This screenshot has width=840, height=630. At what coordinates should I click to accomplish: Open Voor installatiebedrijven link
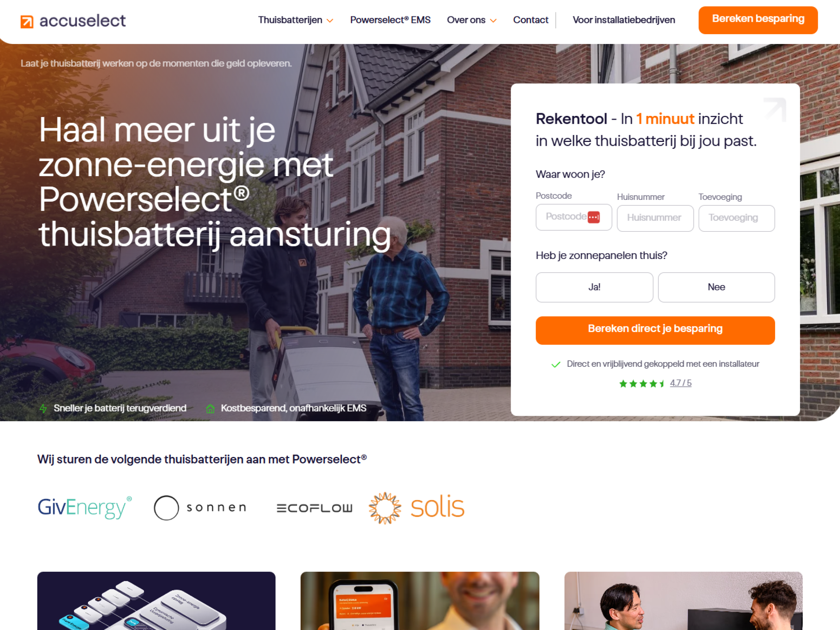pyautogui.click(x=624, y=20)
